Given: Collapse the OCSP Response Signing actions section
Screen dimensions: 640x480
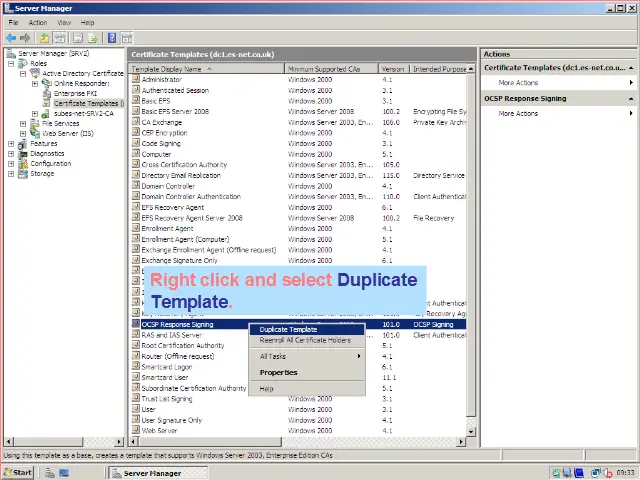Looking at the screenshot, I should pyautogui.click(x=631, y=99).
